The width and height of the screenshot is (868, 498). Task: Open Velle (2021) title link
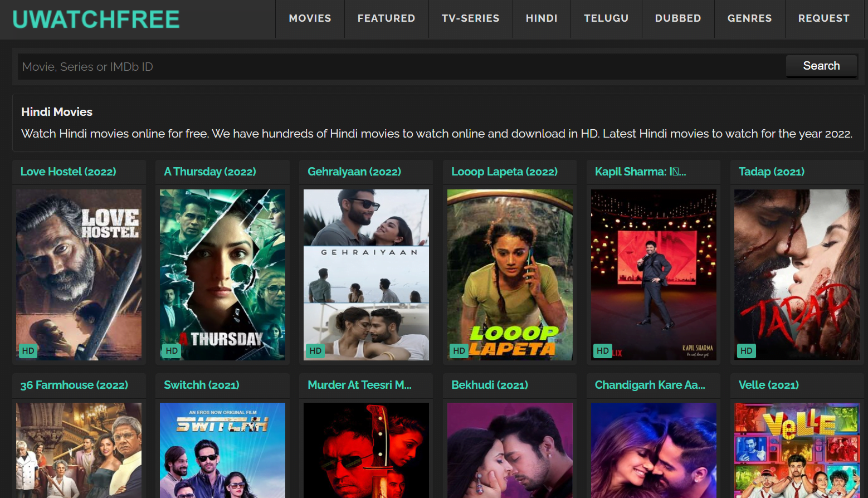pos(769,385)
